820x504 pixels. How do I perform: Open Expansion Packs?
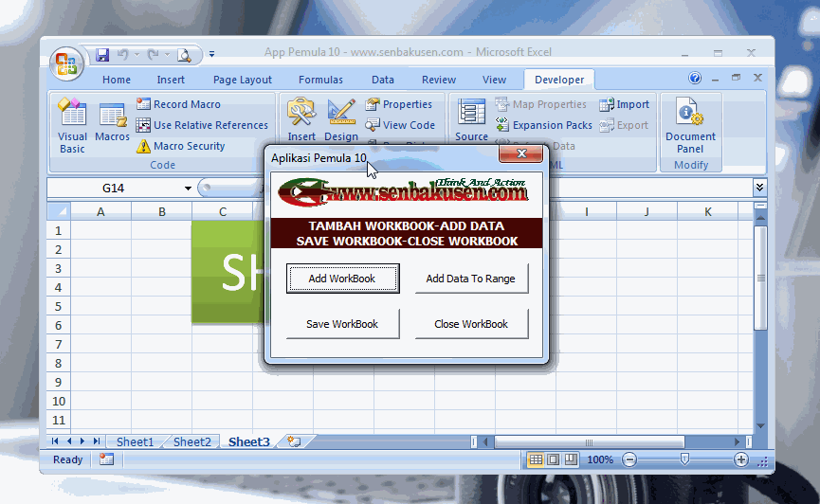[544, 125]
